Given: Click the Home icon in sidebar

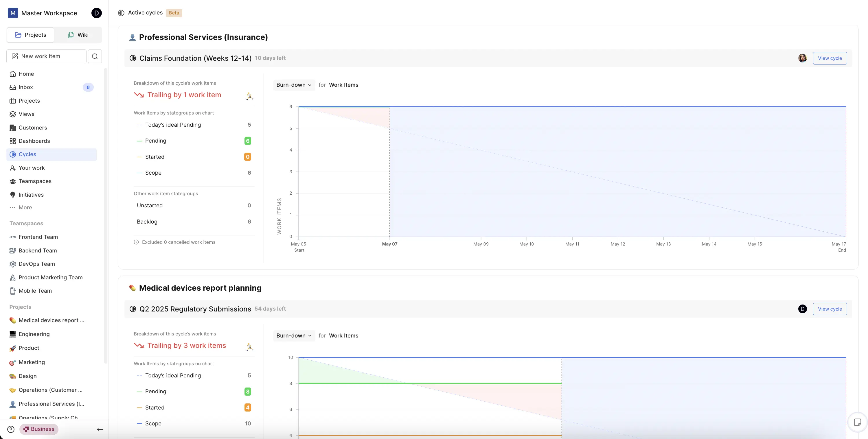Looking at the screenshot, I should click(13, 74).
